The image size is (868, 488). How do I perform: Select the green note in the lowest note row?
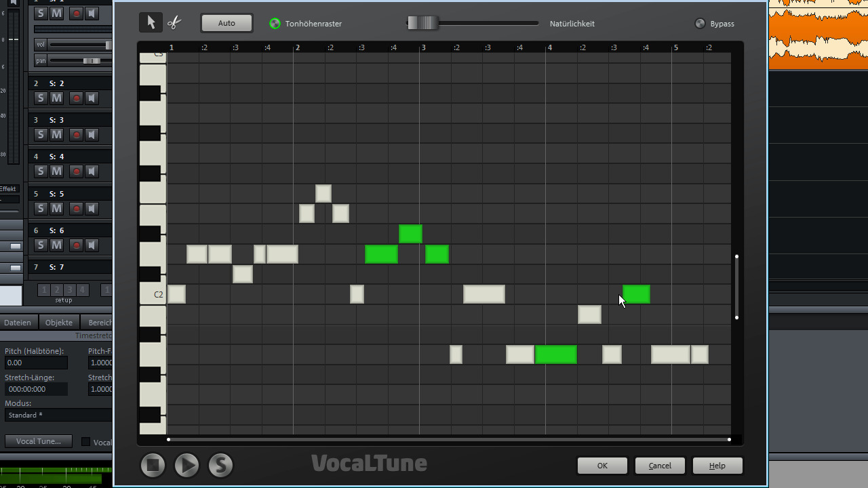pos(556,354)
